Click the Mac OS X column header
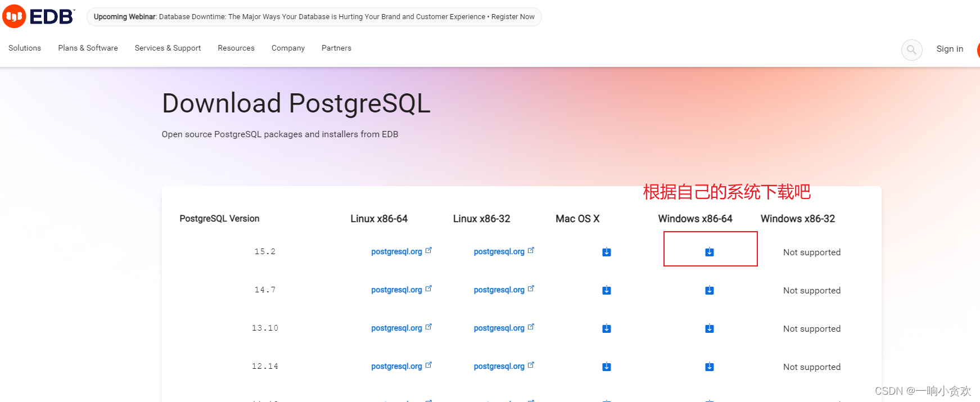 [x=577, y=219]
